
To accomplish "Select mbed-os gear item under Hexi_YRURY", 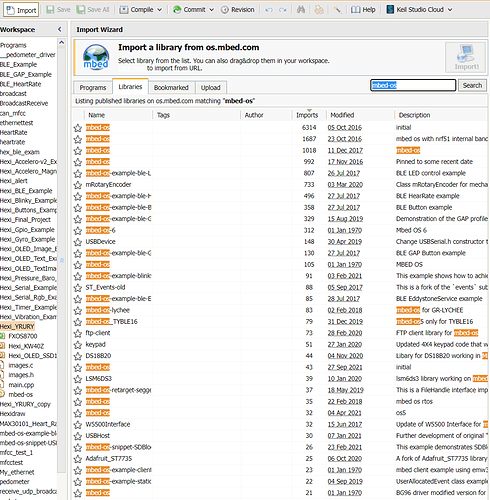I will pos(21,394).
